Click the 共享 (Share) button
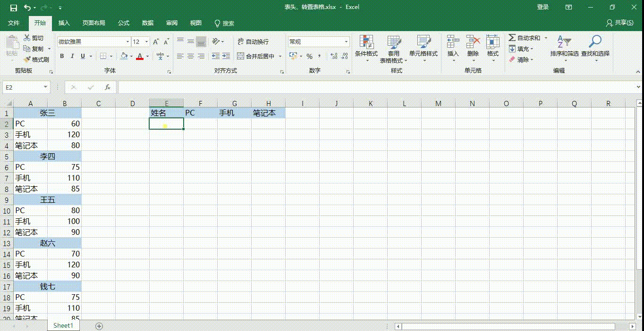The height and width of the screenshot is (331, 644). (x=619, y=23)
